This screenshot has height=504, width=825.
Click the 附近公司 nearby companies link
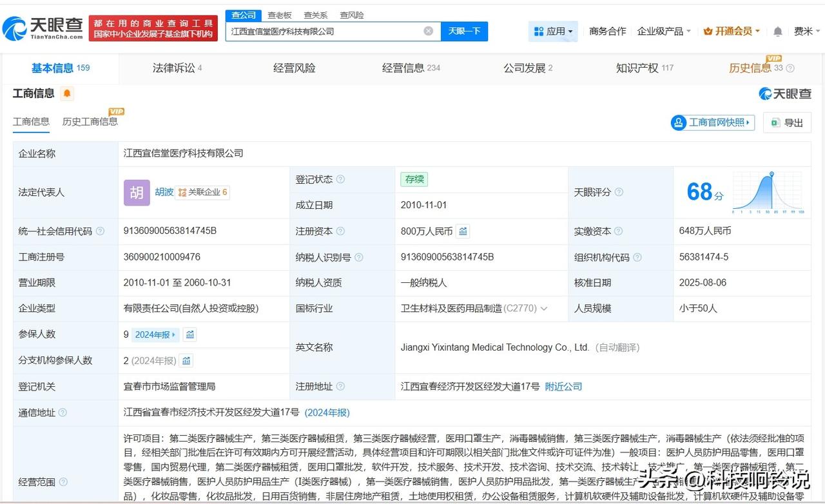click(563, 387)
